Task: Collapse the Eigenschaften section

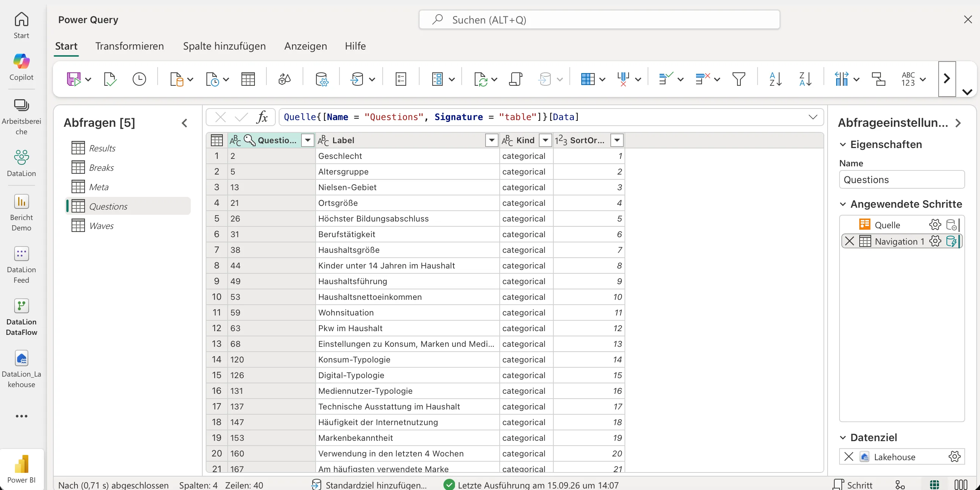Action: pos(843,144)
